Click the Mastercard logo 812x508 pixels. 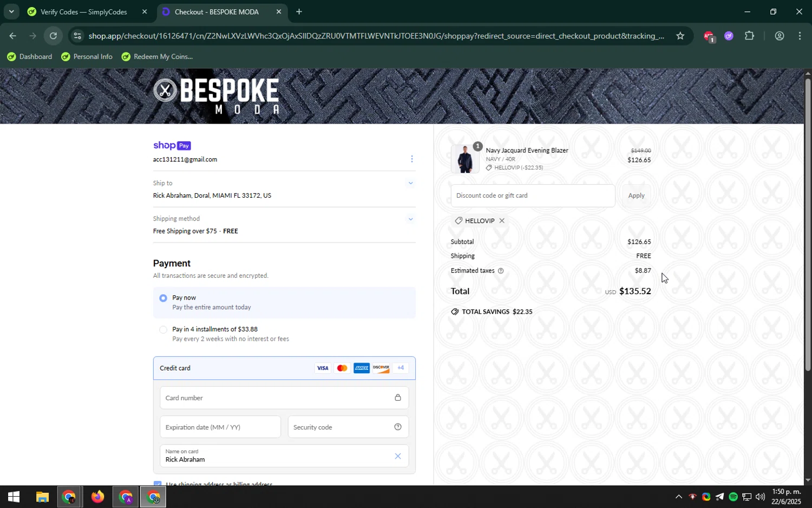click(x=342, y=368)
